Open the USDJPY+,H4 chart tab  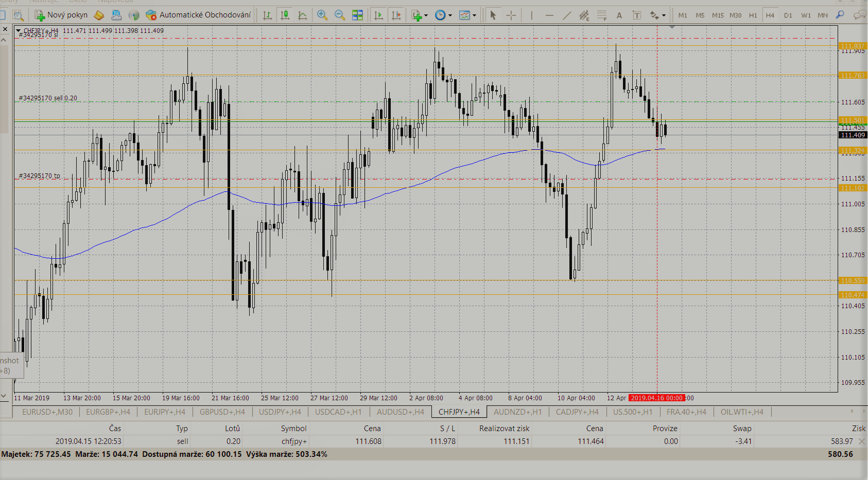click(280, 412)
